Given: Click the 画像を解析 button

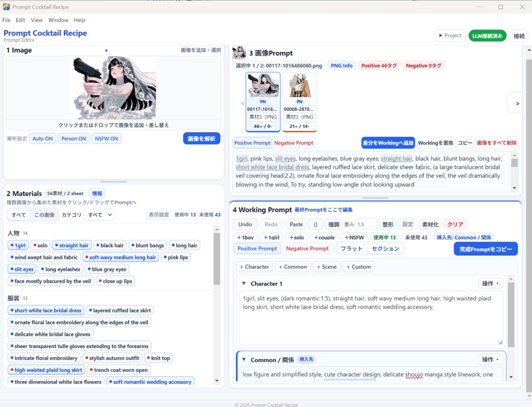Looking at the screenshot, I should coord(202,138).
